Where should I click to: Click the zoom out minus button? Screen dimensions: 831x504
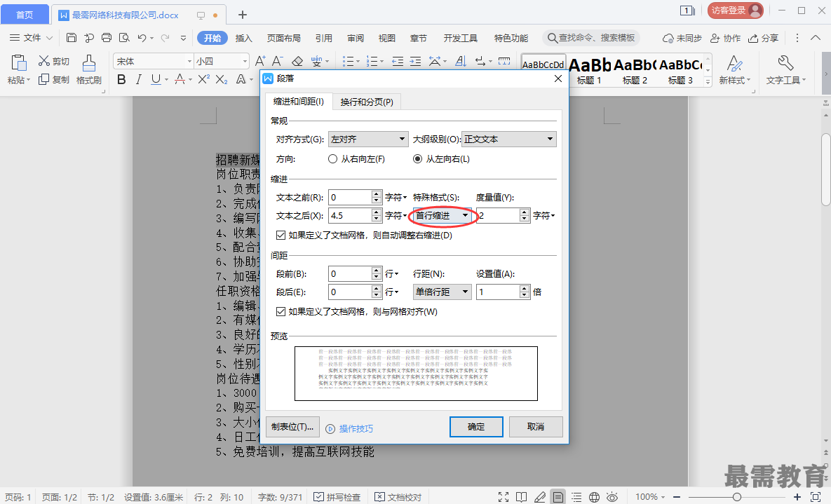677,497
